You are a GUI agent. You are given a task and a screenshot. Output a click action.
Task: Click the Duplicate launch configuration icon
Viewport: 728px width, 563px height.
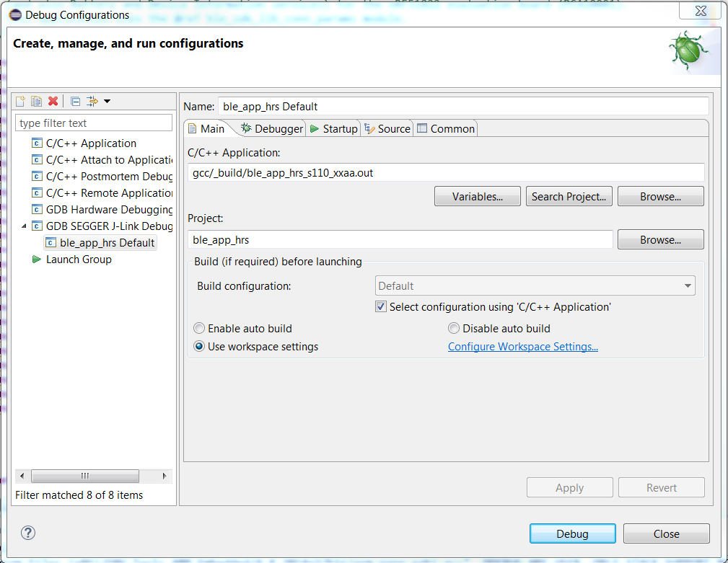[36, 101]
